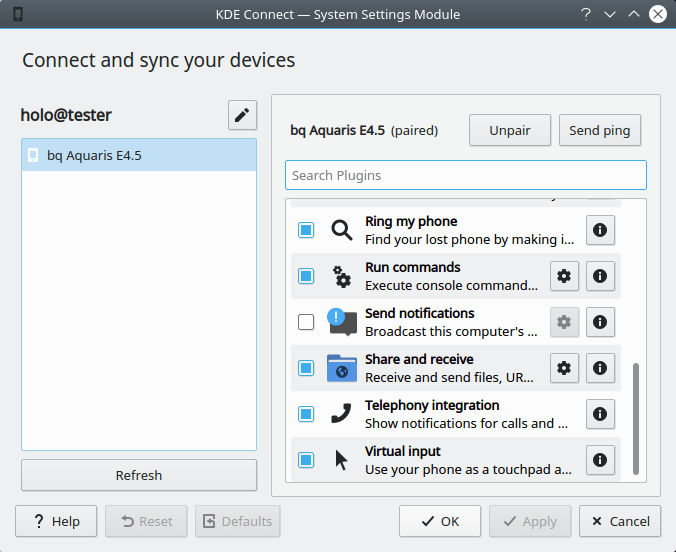This screenshot has height=552, width=676.
Task: Keep the window below others via title bar arrow
Action: click(x=610, y=14)
